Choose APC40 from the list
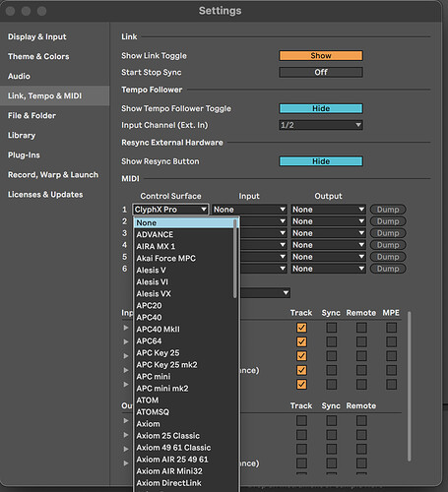Viewport: 448px width, 492px height. point(184,317)
